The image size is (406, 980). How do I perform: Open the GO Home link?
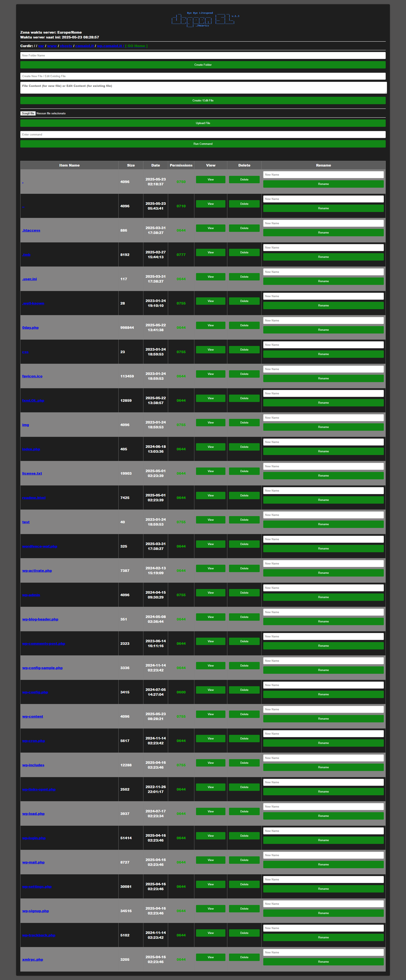click(x=136, y=46)
